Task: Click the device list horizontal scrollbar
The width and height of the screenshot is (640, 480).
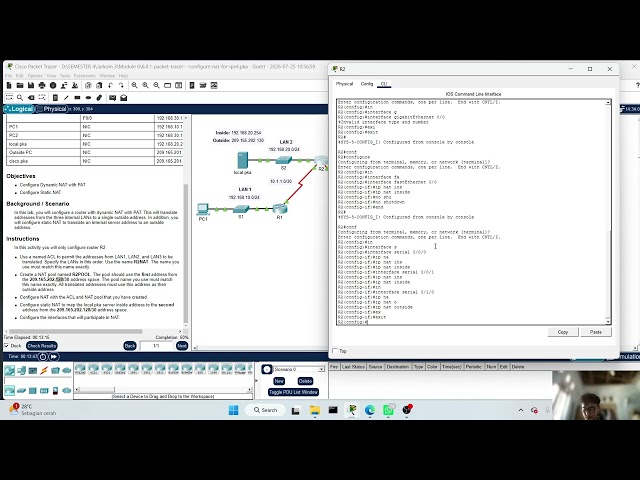Action: 96,389
